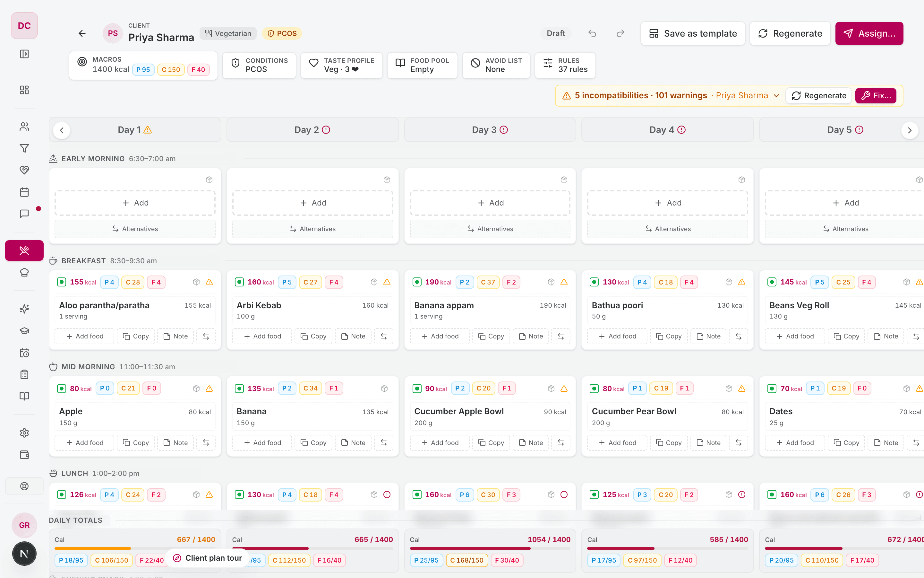Toggle green status on Arbi Kebab breakfast
The width and height of the screenshot is (924, 578).
point(239,282)
